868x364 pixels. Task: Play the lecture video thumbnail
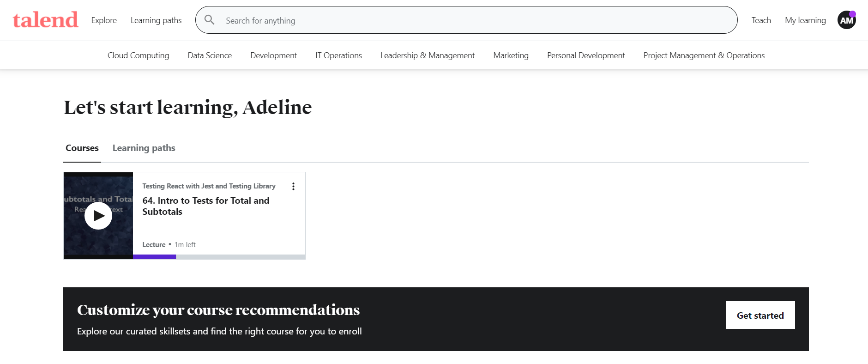(x=98, y=216)
